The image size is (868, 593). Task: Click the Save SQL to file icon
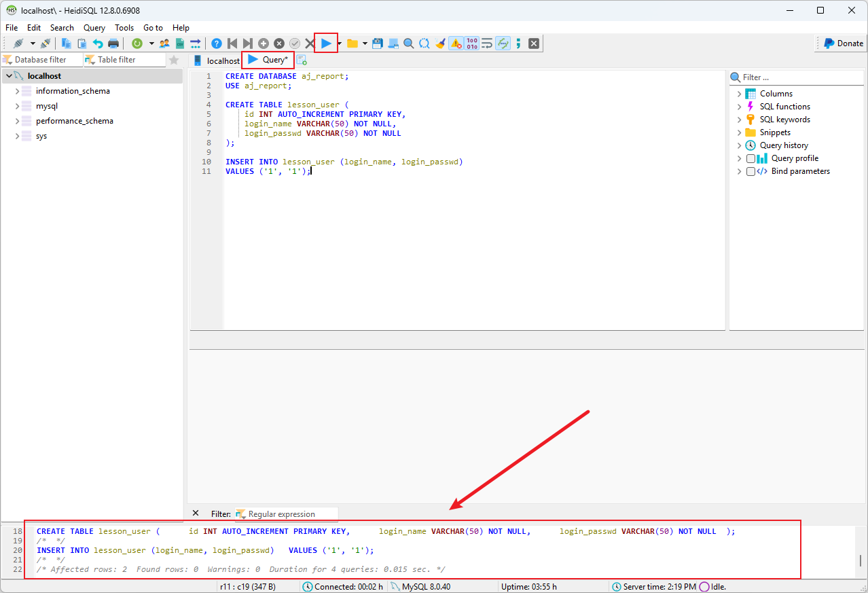[378, 43]
